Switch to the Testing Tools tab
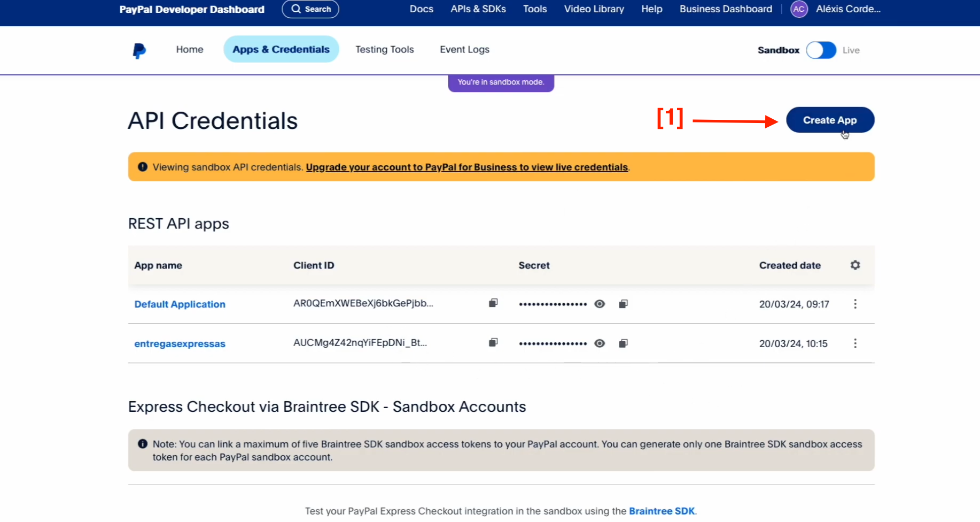980x522 pixels. click(384, 50)
